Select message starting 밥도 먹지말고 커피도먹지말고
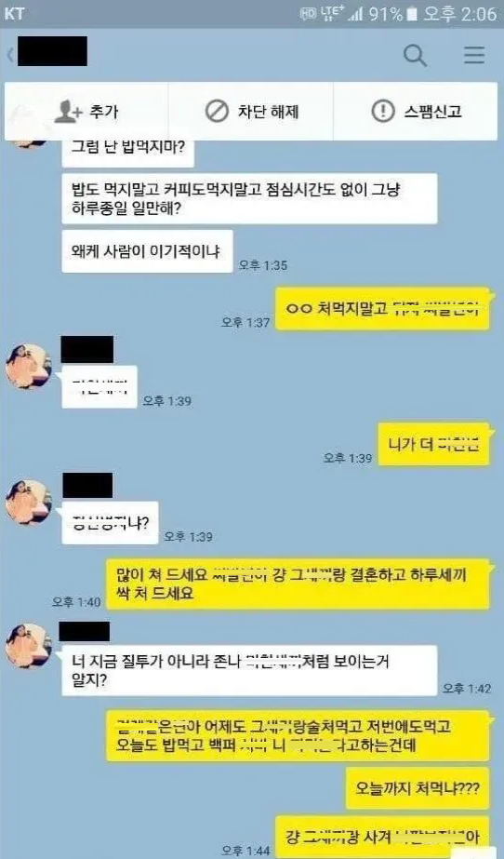Screen dimensions: 504x859 tap(249, 199)
